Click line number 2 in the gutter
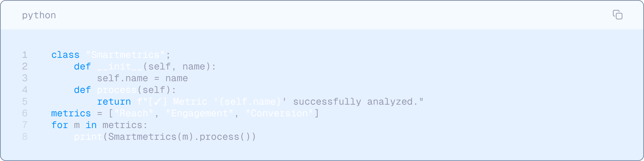Image resolution: width=644 pixels, height=161 pixels. (x=25, y=67)
